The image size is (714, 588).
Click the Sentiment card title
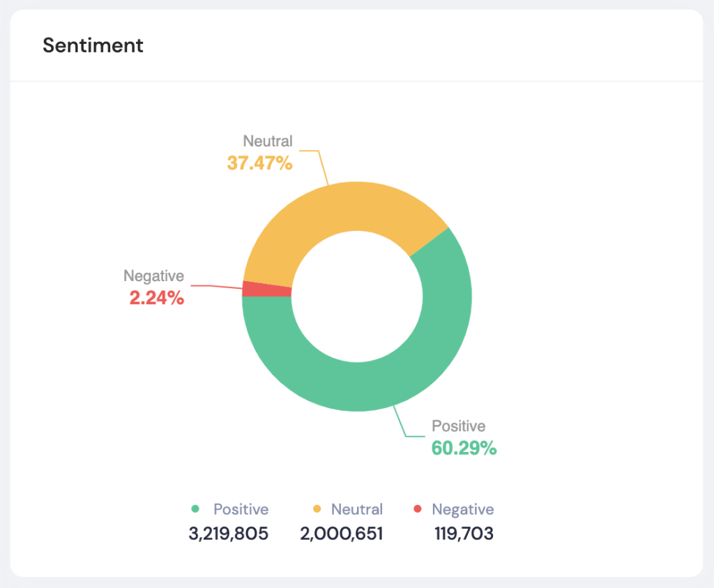click(x=93, y=45)
